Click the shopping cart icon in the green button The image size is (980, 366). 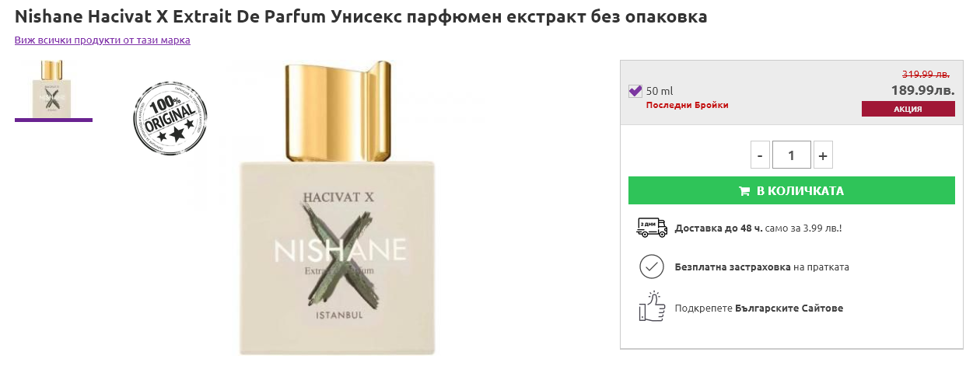tap(744, 191)
